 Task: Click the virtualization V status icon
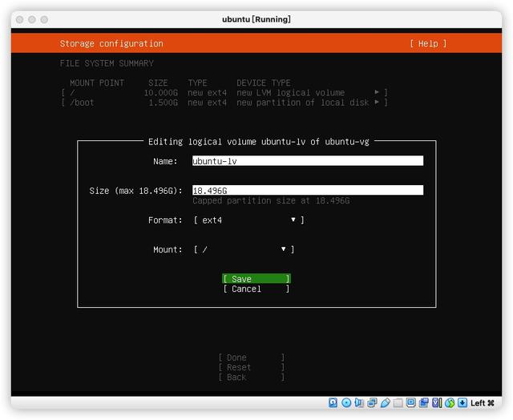(x=437, y=402)
